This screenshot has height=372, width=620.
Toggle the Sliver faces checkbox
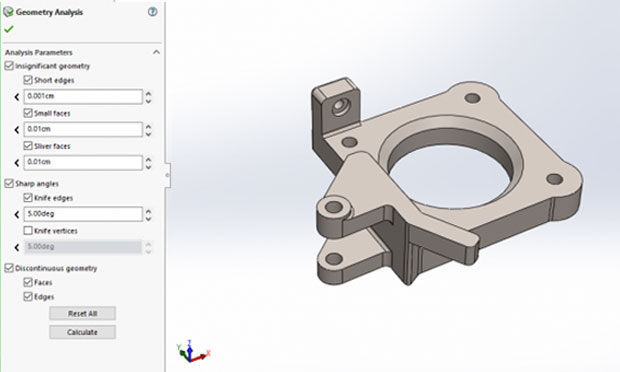click(x=28, y=146)
